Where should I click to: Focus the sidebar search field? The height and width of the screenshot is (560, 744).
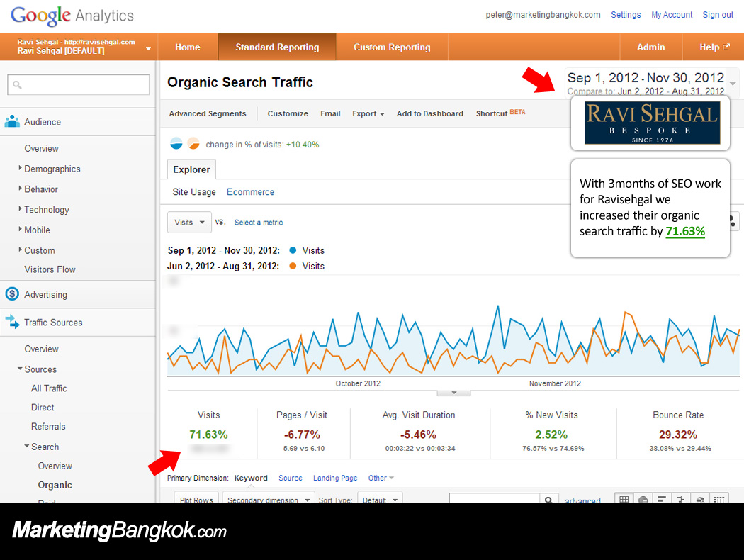(x=78, y=85)
